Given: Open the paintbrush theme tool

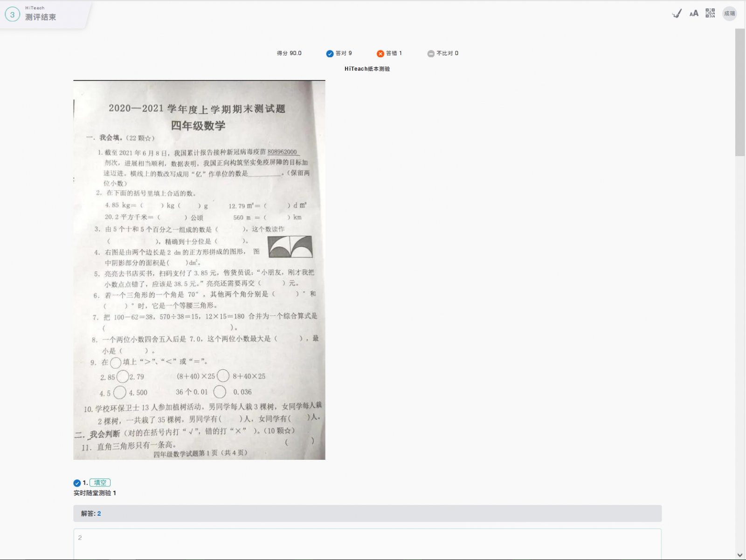Looking at the screenshot, I should [x=677, y=14].
